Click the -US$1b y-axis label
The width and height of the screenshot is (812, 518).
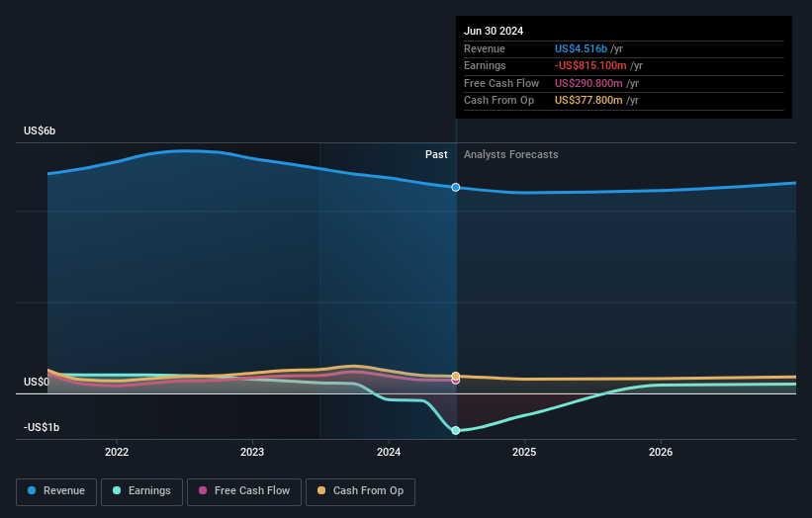42,427
